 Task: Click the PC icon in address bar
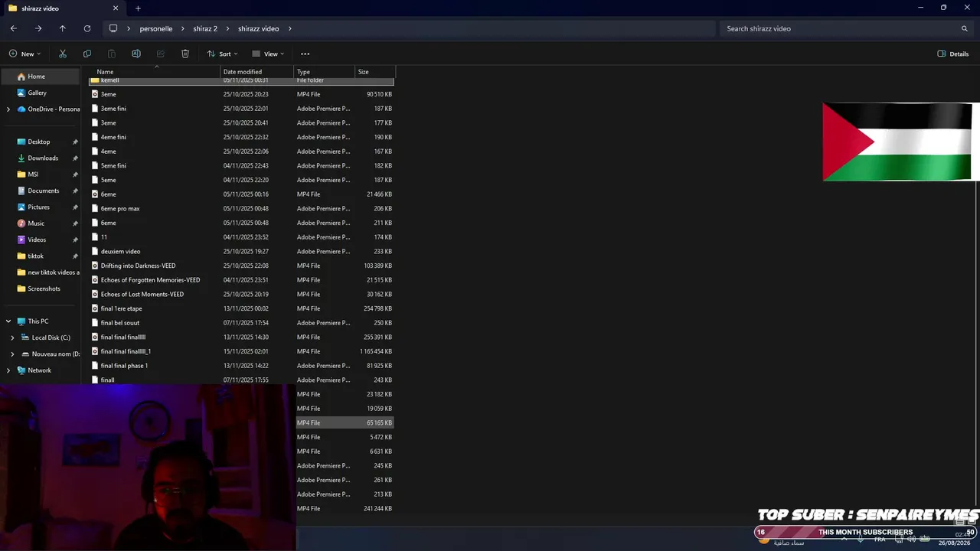tap(113, 28)
